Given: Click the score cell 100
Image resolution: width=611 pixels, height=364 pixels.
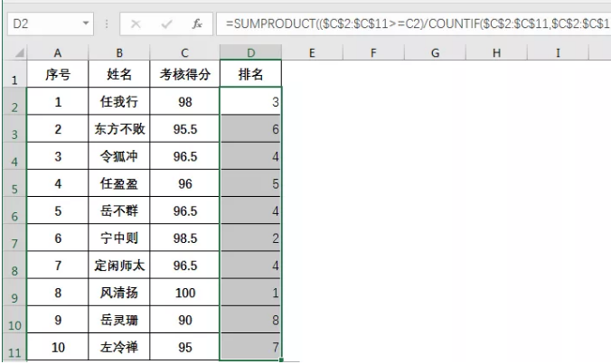Looking at the screenshot, I should pyautogui.click(x=184, y=292).
